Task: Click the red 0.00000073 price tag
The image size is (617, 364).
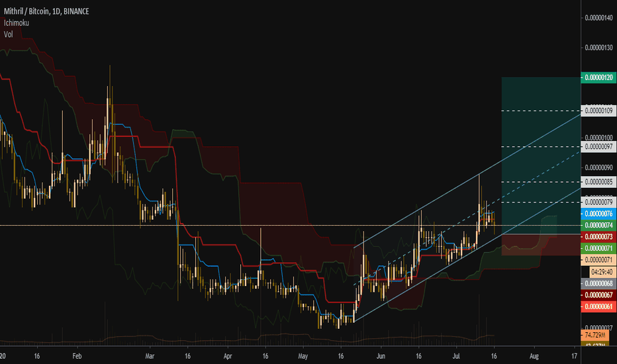Action: (598, 236)
